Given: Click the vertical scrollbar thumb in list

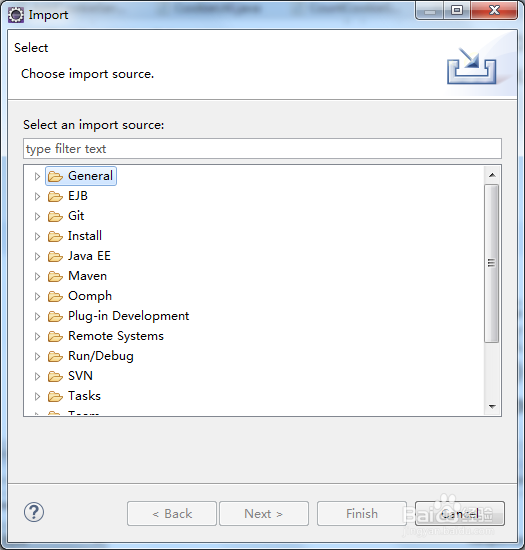Looking at the screenshot, I should 492,263.
